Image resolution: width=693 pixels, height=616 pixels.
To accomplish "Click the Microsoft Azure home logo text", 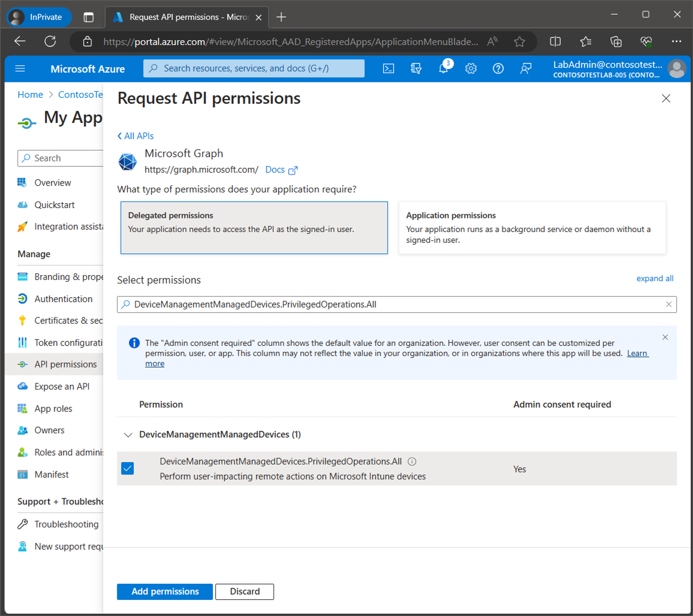I will pos(88,69).
